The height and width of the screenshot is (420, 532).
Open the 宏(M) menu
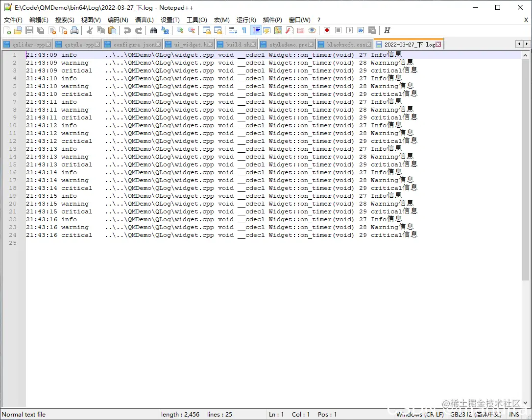pos(221,20)
